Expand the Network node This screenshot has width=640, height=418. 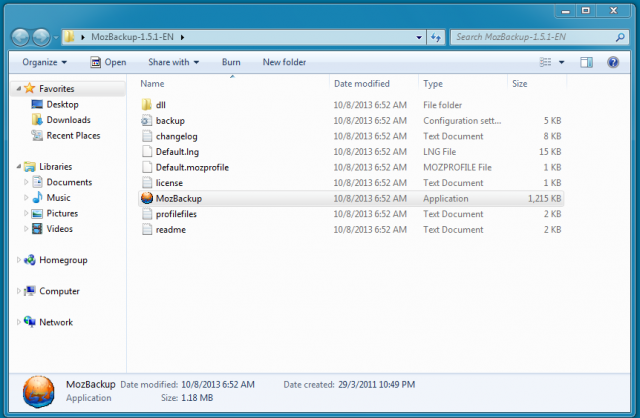tap(19, 322)
